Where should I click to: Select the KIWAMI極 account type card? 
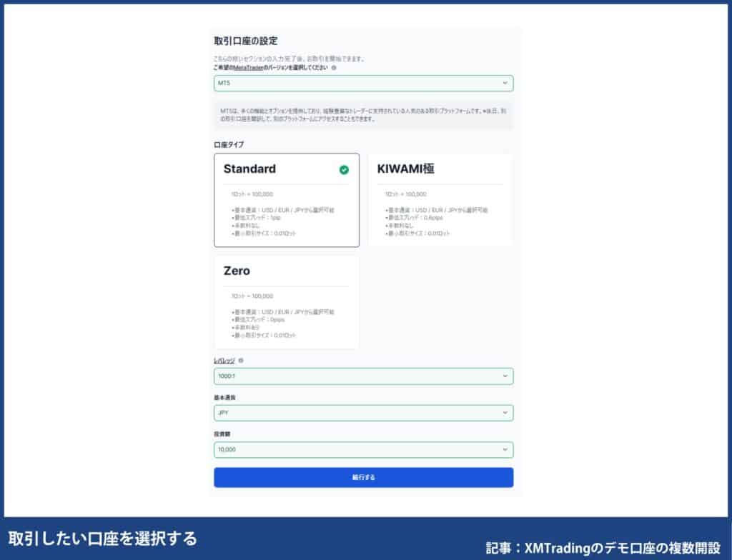pyautogui.click(x=440, y=198)
